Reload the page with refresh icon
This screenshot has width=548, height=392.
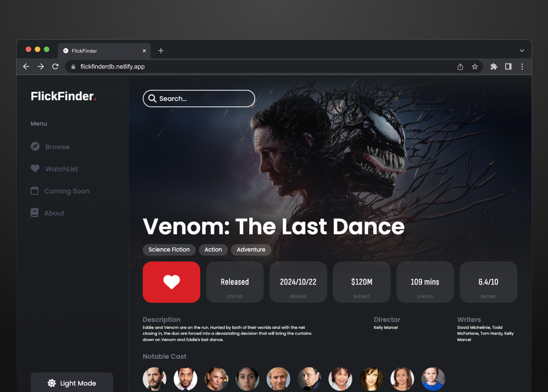point(55,67)
